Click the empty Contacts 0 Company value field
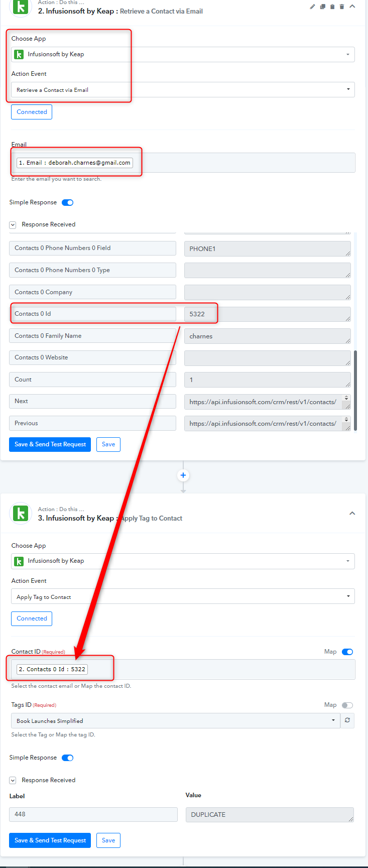368x868 pixels. click(268, 293)
